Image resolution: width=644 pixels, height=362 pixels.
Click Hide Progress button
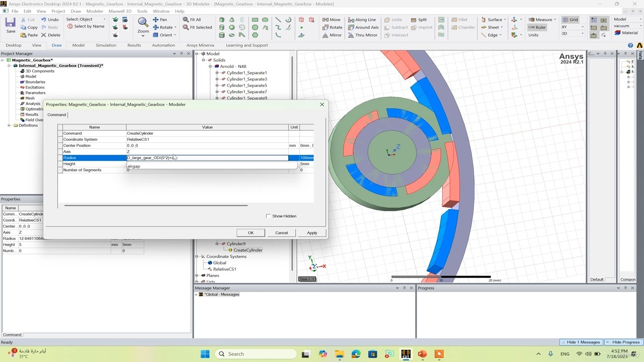click(x=623, y=342)
